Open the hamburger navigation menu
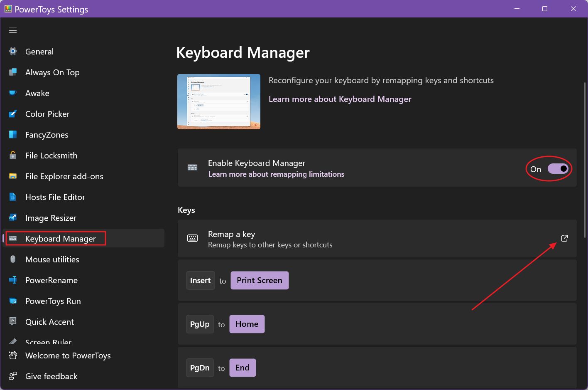 (x=13, y=30)
